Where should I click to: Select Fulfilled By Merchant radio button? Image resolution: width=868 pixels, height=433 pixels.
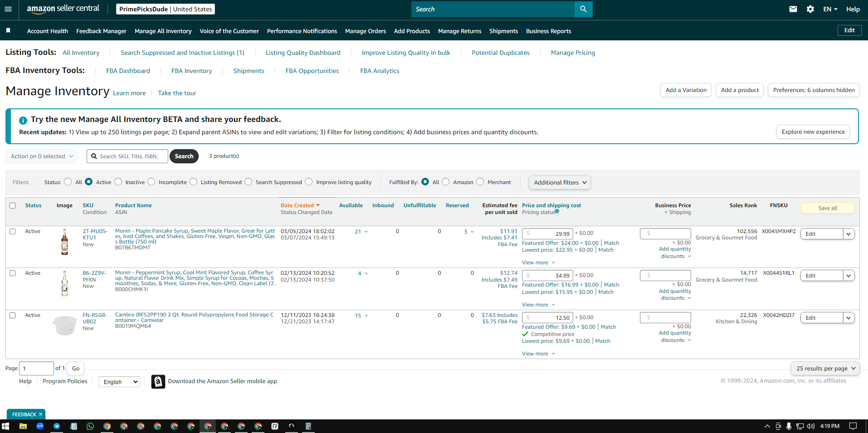480,182
